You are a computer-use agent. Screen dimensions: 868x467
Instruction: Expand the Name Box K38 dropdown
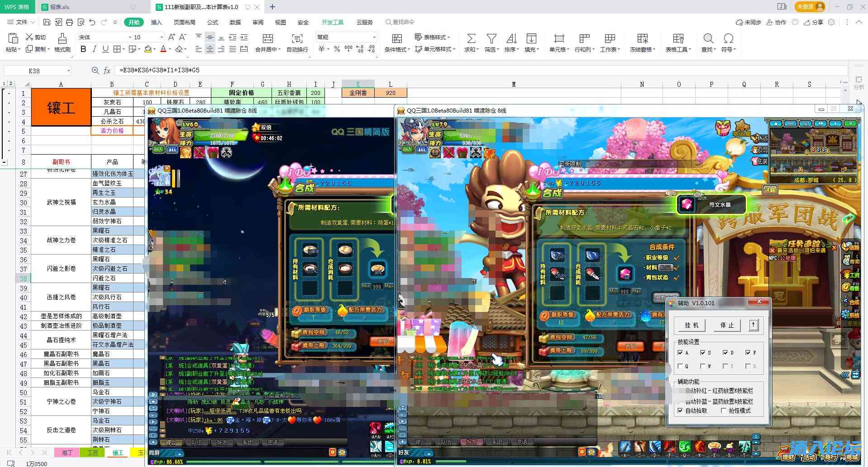(x=68, y=71)
